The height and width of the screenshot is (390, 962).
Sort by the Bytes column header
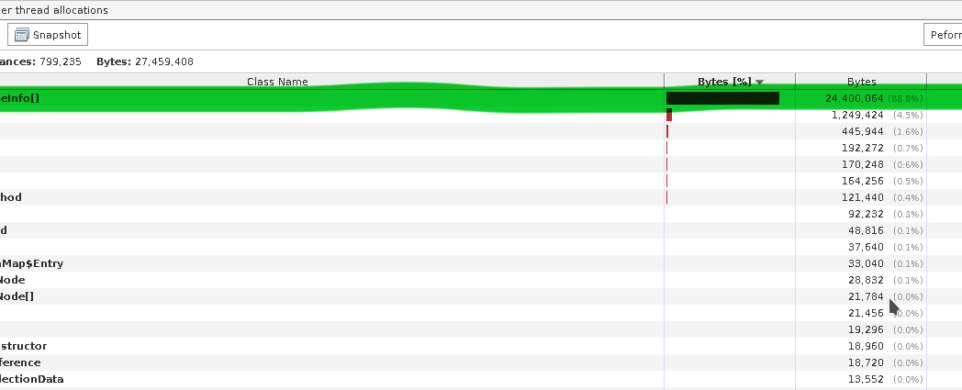coord(861,82)
